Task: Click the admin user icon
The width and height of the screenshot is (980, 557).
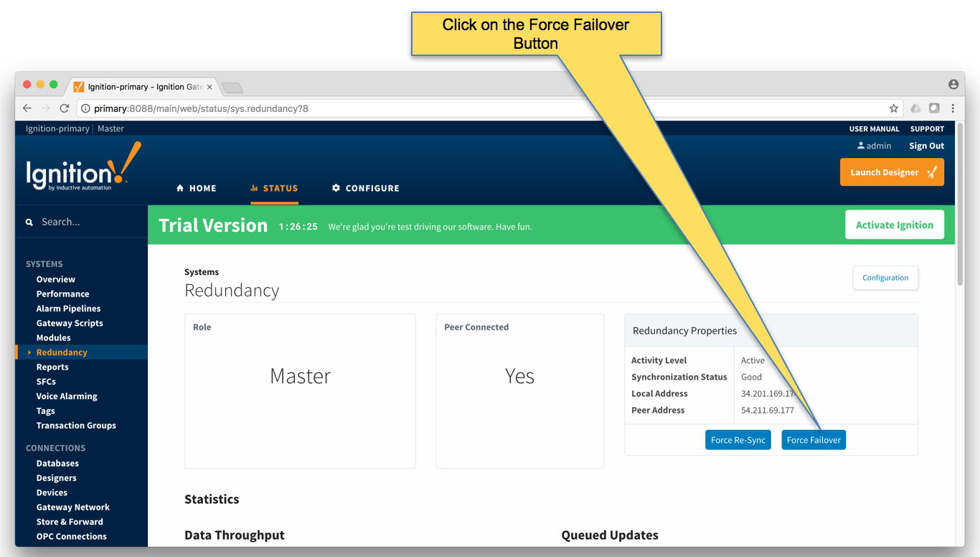Action: point(861,146)
